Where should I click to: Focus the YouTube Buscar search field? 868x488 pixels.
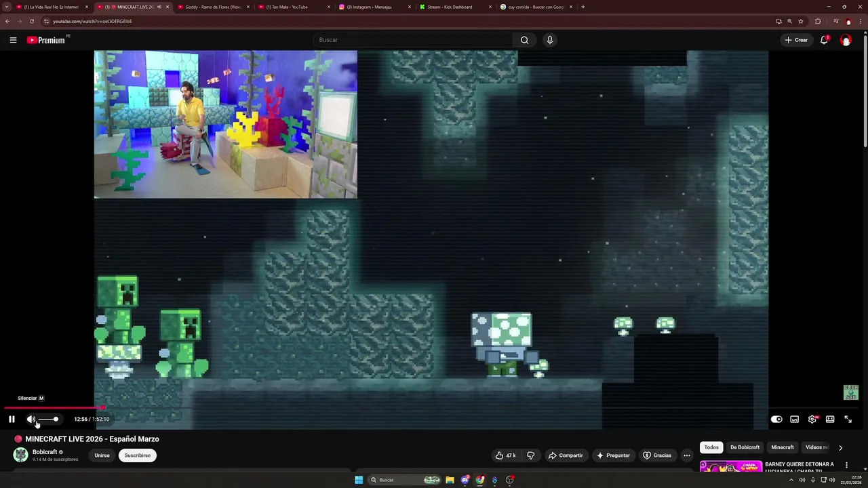pos(414,40)
